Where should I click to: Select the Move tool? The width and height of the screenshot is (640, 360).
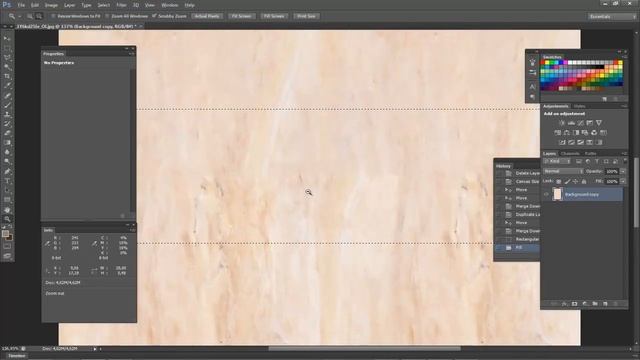[7, 38]
